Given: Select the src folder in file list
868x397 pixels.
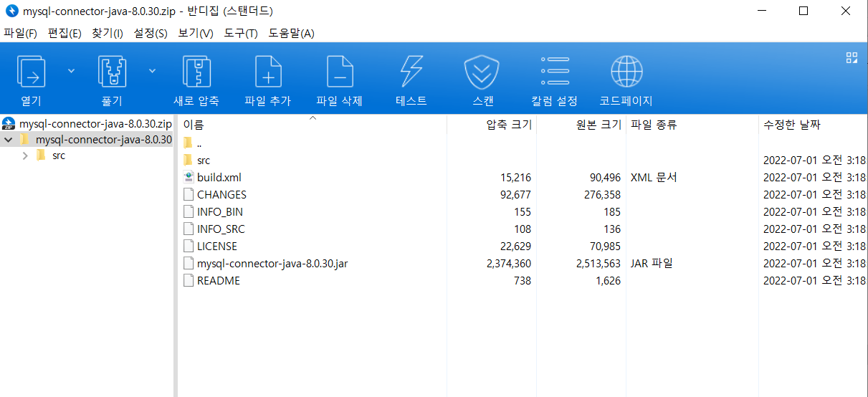Looking at the screenshot, I should pos(204,161).
